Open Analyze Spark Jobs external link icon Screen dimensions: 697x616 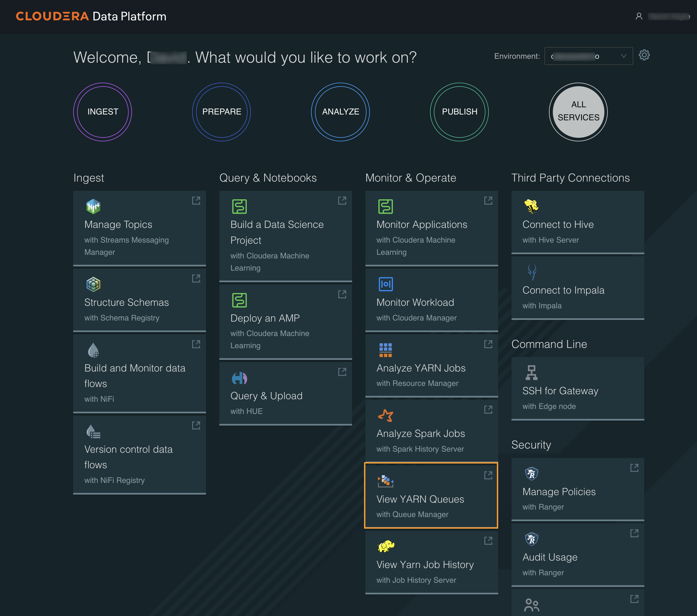[488, 410]
